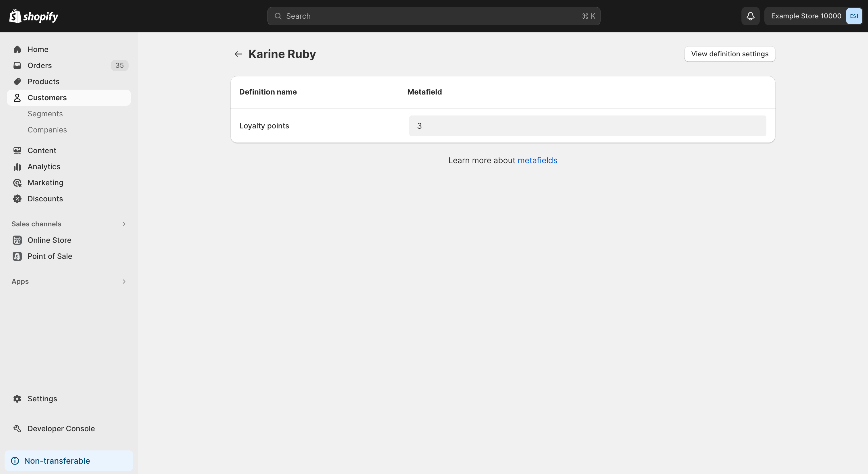Click the ES1 store avatar
Viewport: 868px width, 474px height.
[x=854, y=16]
